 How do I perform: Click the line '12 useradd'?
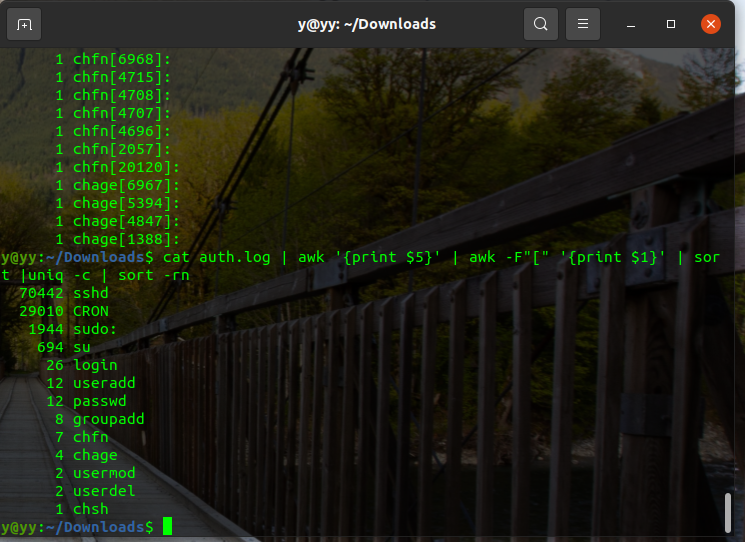pos(91,383)
